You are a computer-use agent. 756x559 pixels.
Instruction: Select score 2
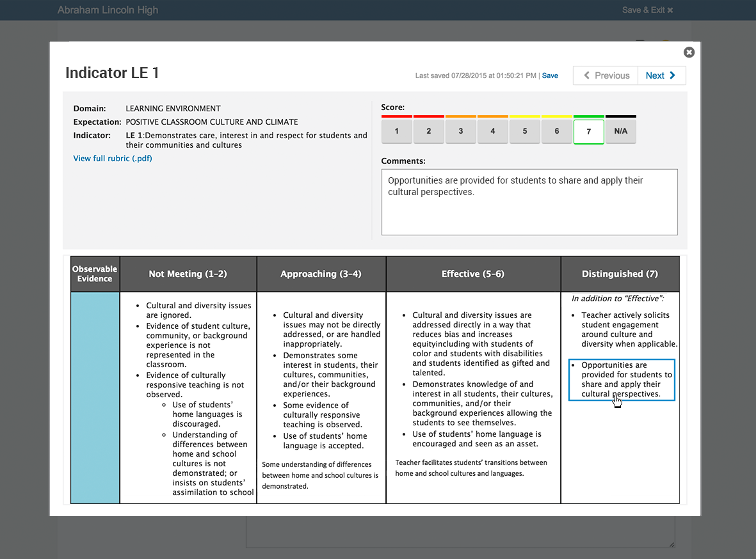coord(429,131)
